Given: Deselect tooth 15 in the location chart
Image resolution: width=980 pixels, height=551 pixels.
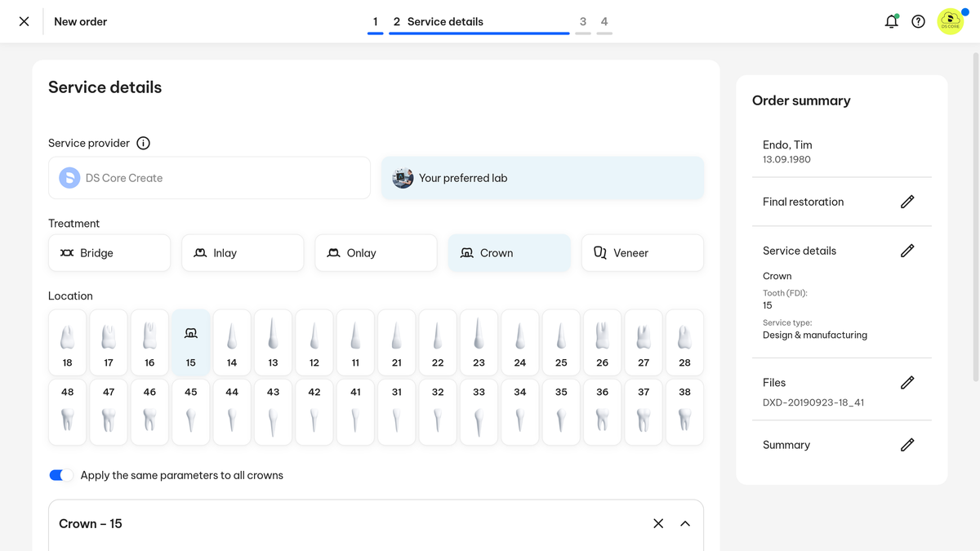Looking at the screenshot, I should (190, 342).
